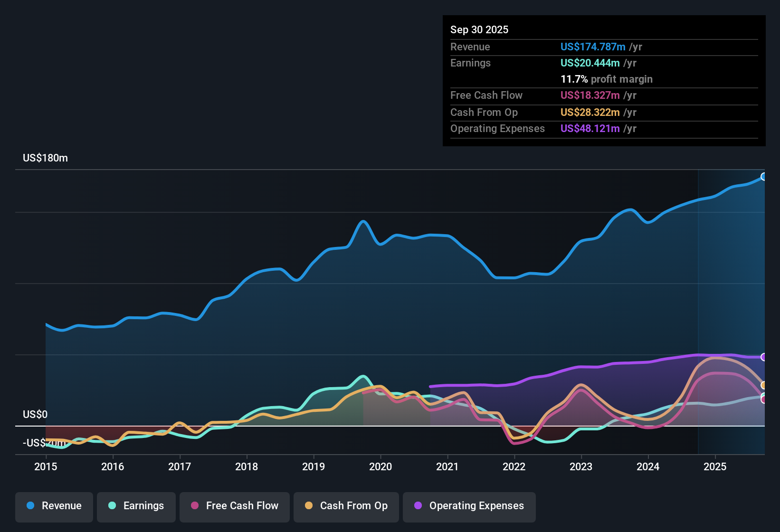Toggle the Earnings series off
Viewport: 780px width, 532px height.
(136, 506)
